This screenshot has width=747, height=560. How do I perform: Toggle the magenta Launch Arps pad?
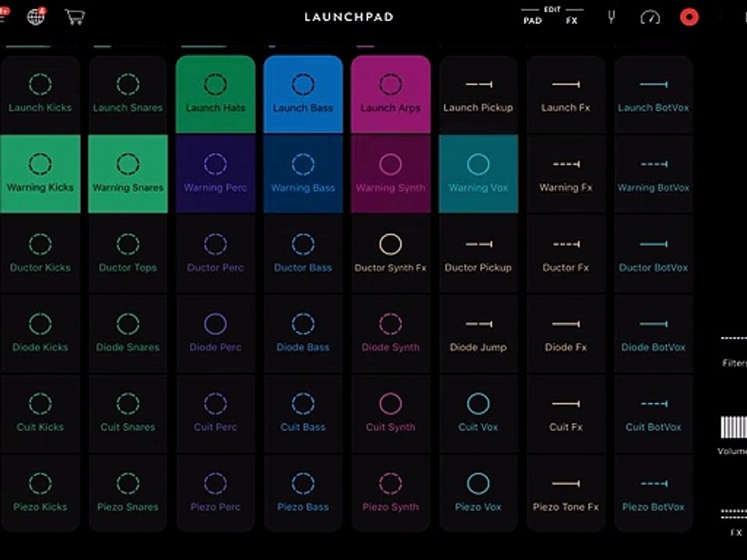pos(391,94)
